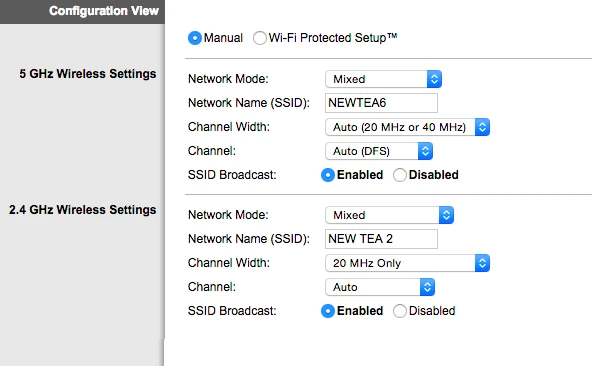The height and width of the screenshot is (366, 592).
Task: Enable SSID Broadcast for 5 GHz
Action: coord(328,175)
